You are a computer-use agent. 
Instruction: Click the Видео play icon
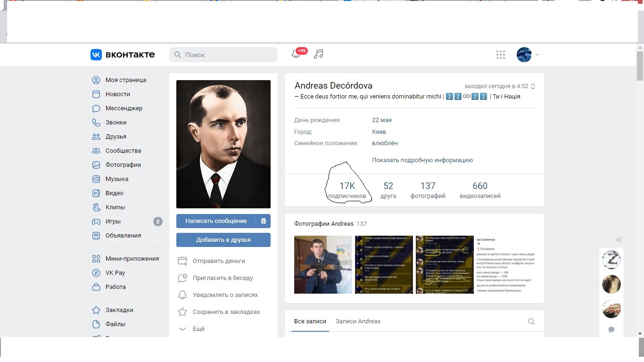(96, 193)
